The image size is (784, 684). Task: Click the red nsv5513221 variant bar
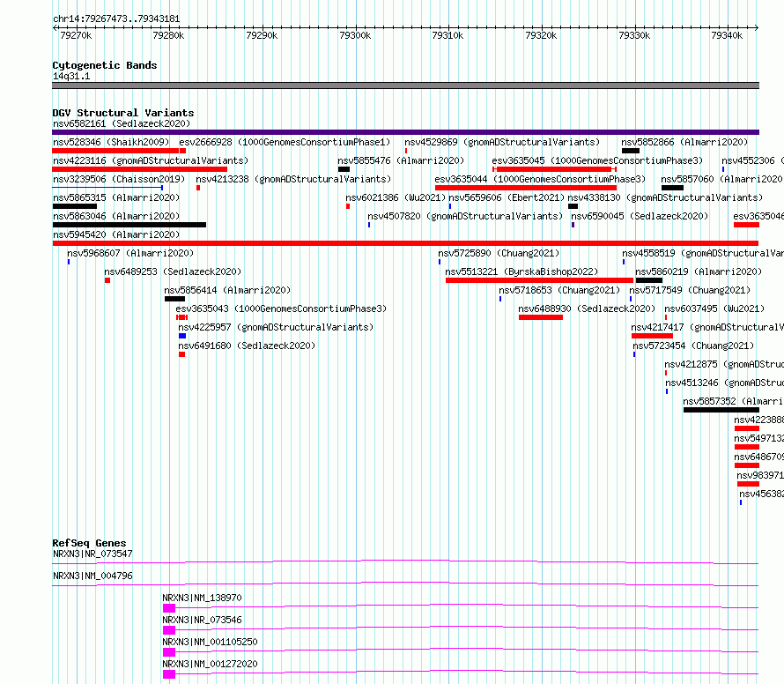tap(539, 280)
